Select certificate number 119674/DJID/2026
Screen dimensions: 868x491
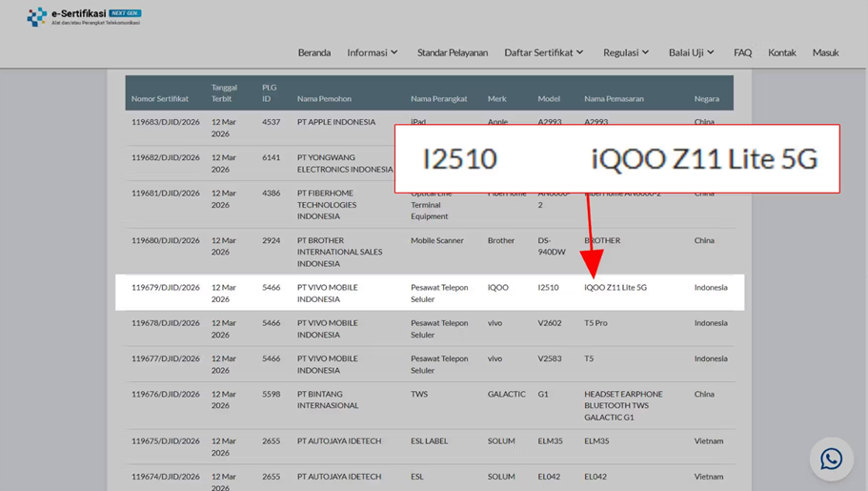pos(166,477)
